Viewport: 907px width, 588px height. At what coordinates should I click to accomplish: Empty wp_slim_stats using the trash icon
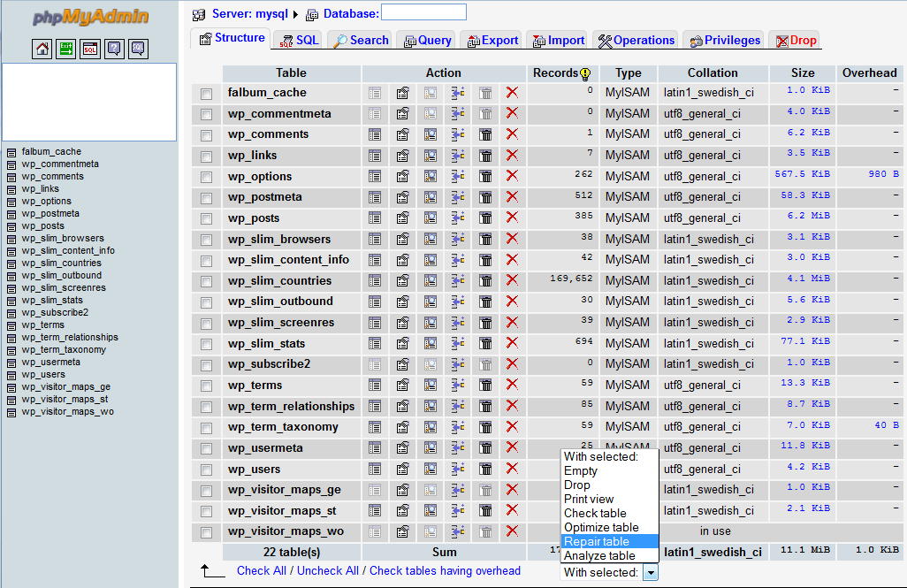click(485, 344)
